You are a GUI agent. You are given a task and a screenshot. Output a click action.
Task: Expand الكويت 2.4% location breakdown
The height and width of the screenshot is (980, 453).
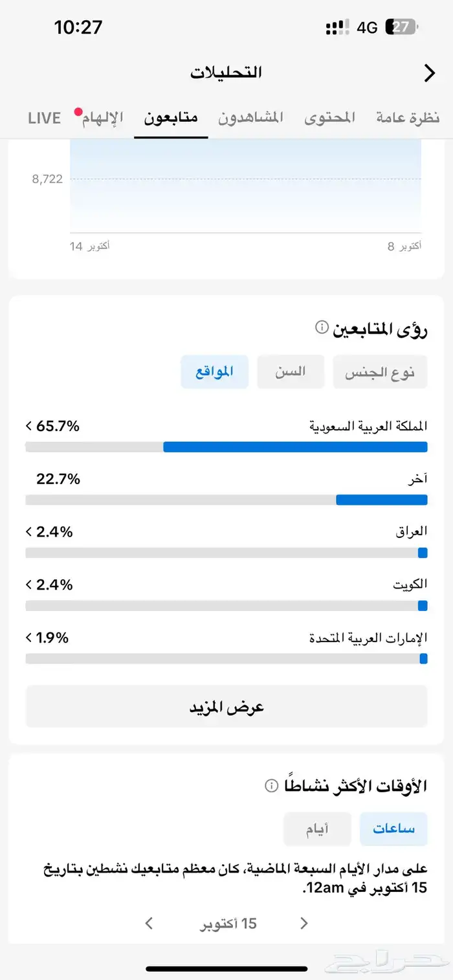pyautogui.click(x=28, y=585)
